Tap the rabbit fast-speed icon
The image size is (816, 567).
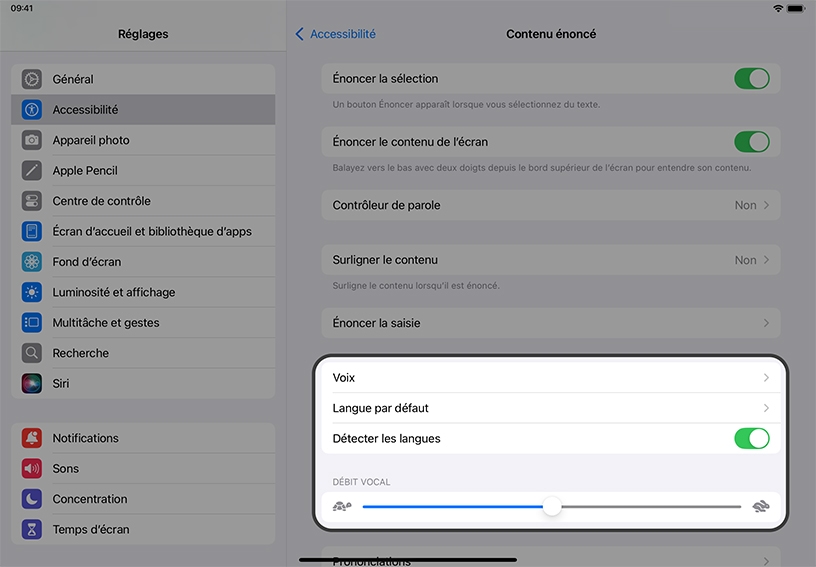coord(761,506)
